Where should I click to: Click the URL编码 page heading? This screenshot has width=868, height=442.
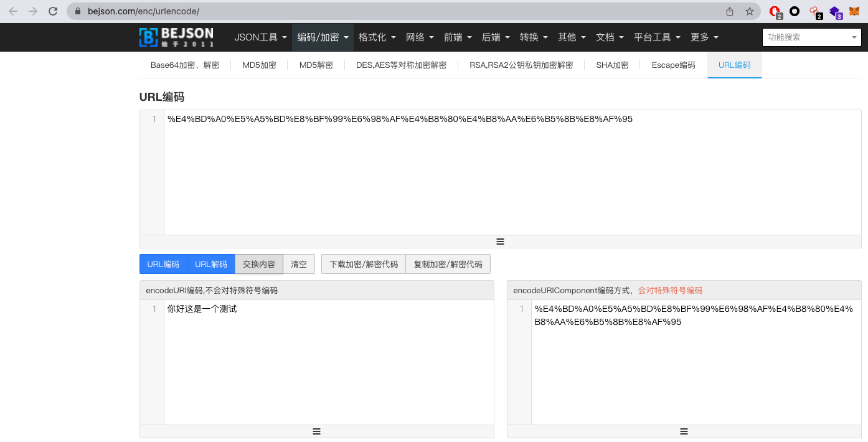point(162,97)
